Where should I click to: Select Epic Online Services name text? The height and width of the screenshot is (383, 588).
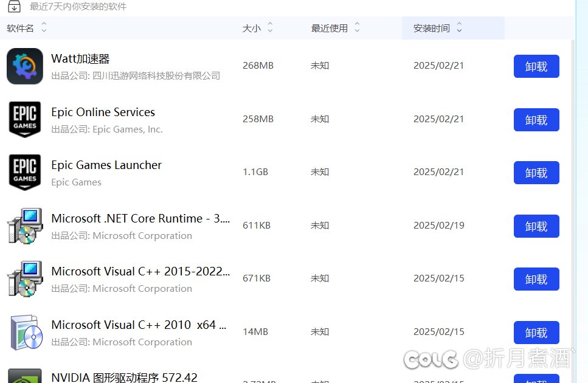tap(103, 112)
